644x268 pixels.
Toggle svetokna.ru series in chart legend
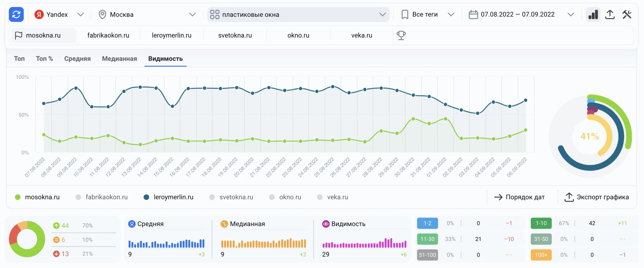(x=231, y=197)
